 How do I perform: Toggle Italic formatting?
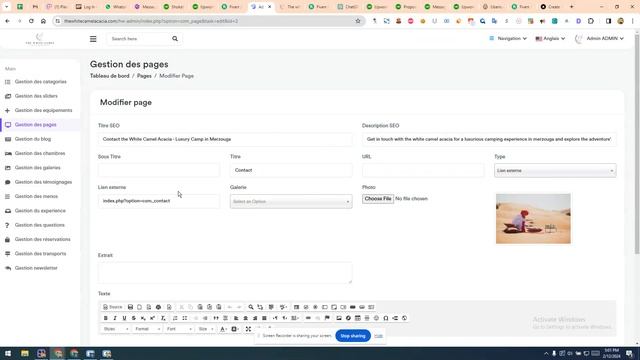tap(115, 318)
